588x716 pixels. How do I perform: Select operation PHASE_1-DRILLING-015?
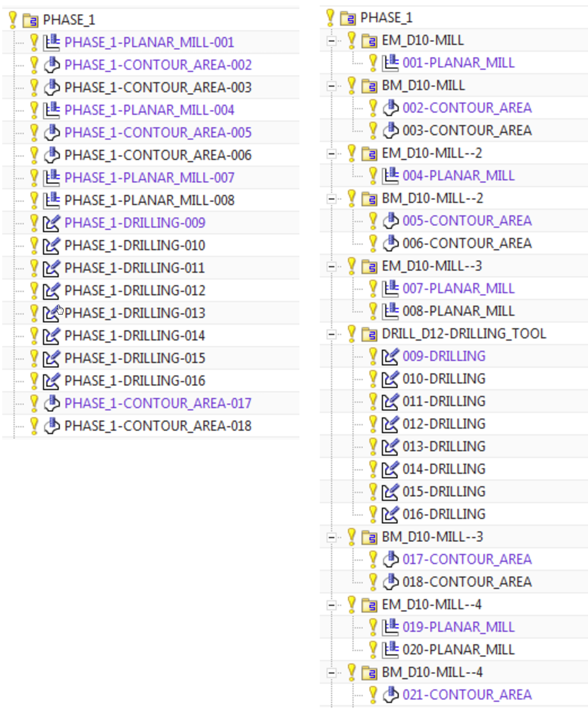(x=135, y=358)
